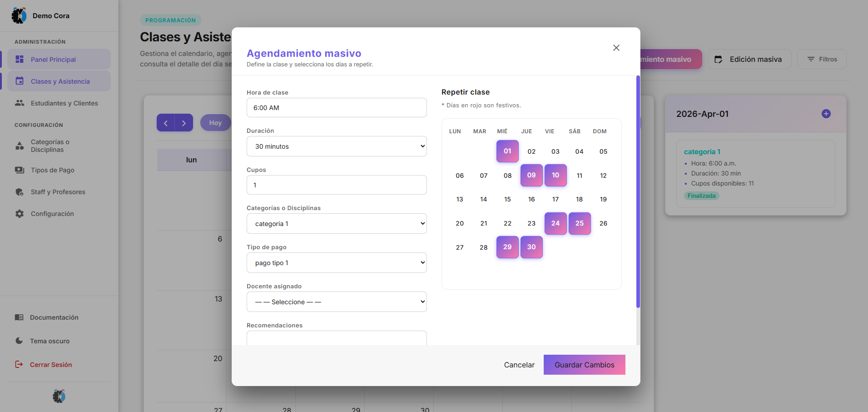Click the Cerrar Sesión logout icon
This screenshot has height=412, width=868.
coord(19,364)
